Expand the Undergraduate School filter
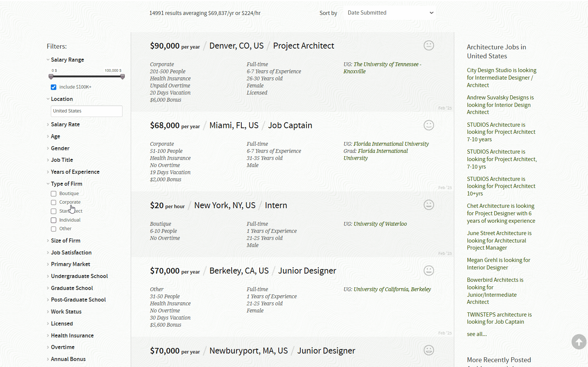 [x=79, y=276]
